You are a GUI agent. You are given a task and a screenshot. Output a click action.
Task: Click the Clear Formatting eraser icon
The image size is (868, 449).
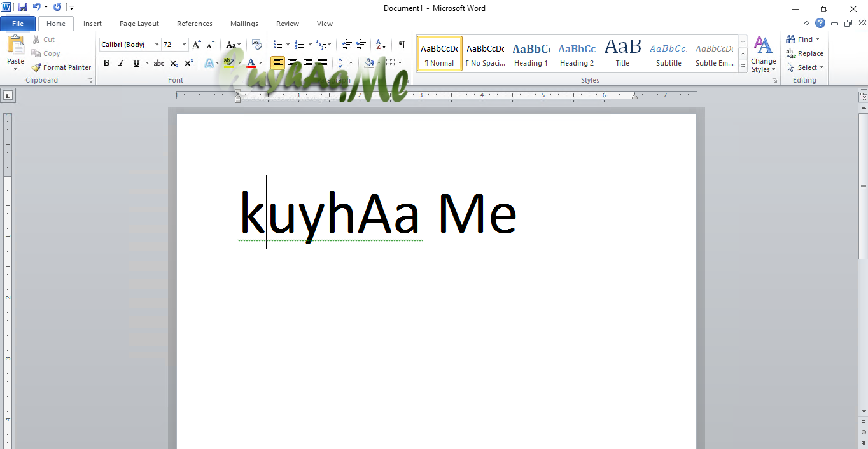tap(256, 45)
